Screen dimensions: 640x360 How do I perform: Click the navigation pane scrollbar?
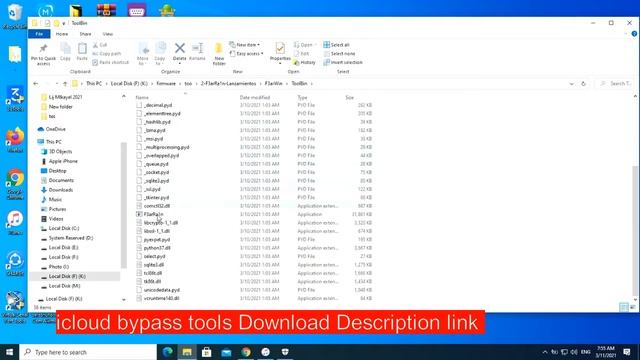click(x=123, y=205)
